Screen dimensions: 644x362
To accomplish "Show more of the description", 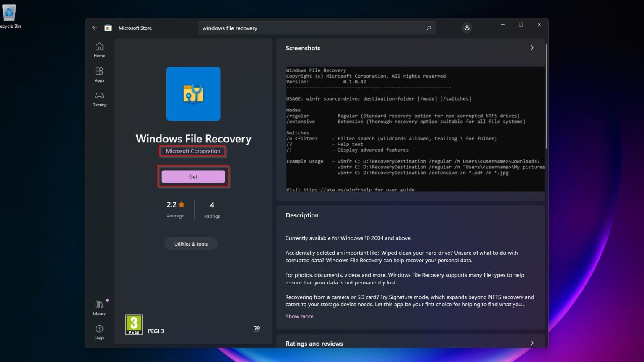I will coord(299,316).
